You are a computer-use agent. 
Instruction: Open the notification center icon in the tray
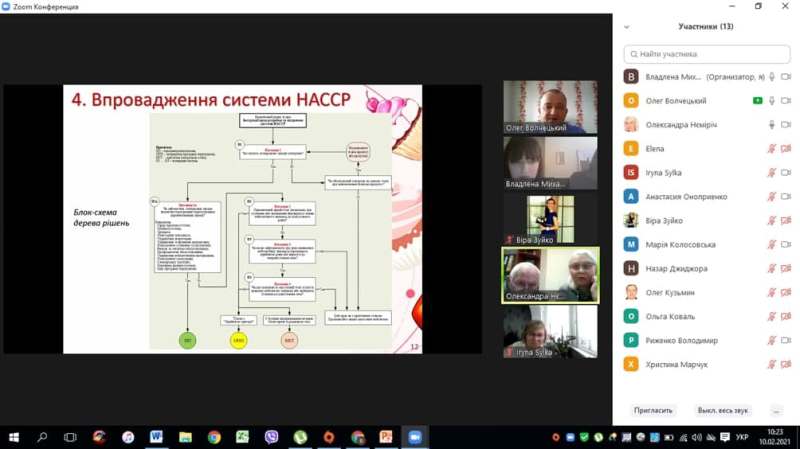(725, 438)
